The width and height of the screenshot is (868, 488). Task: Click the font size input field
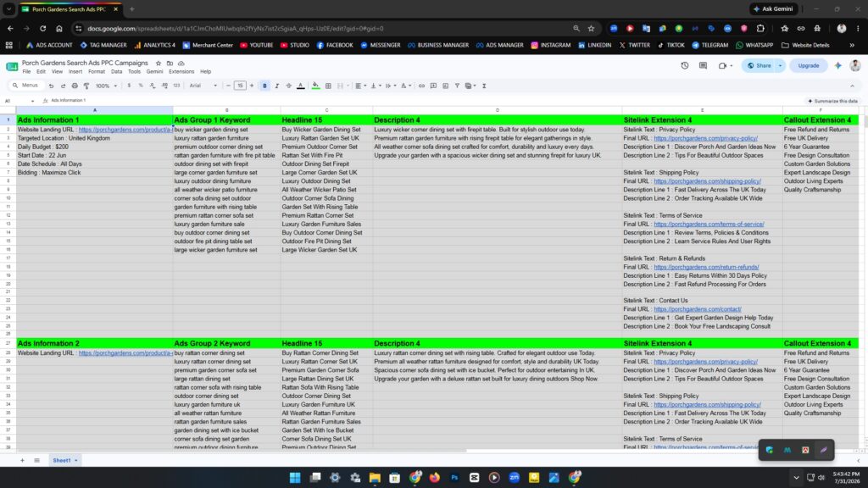click(240, 86)
